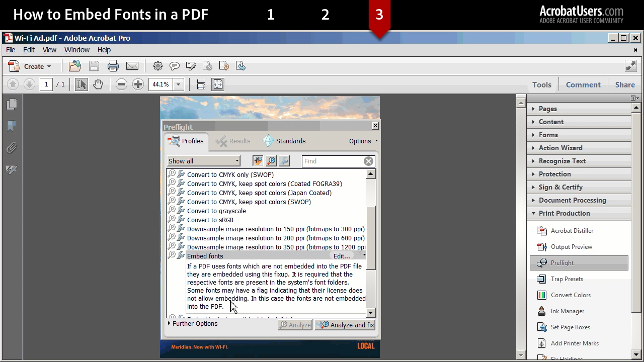Viewport: 644px width, 362px height.
Task: Toggle read mode icon at toolbar right
Action: (x=631, y=66)
